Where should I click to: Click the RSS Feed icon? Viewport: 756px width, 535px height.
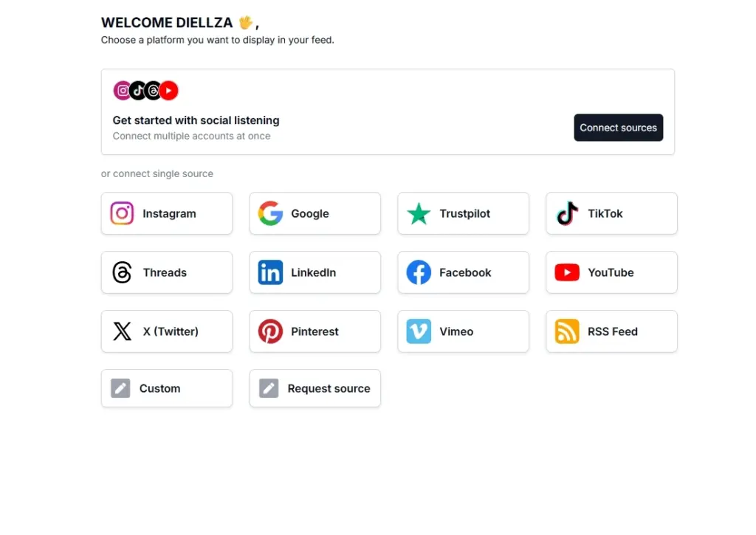pos(566,331)
